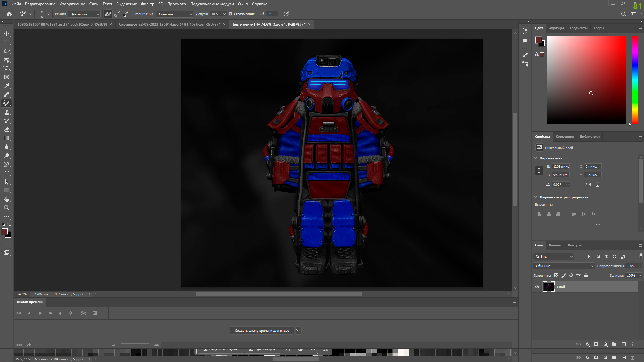Select the Hand tool
Viewport: 644px width, 362px height.
coord(7,199)
